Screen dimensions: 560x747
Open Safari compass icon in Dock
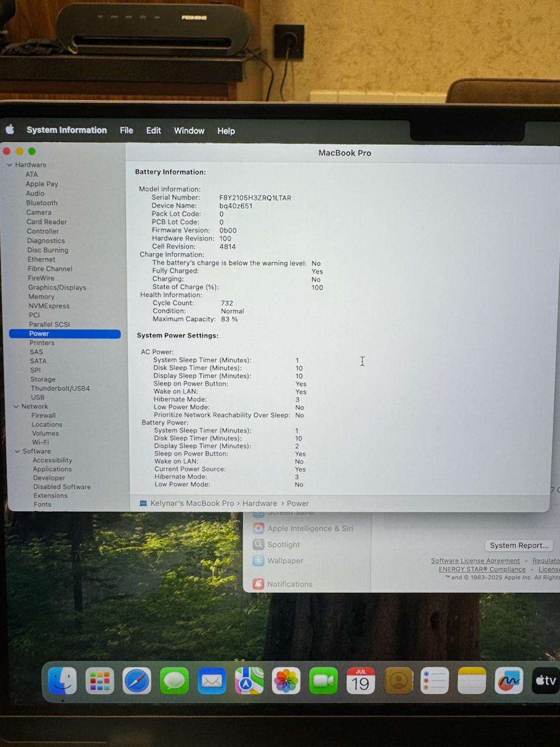pyautogui.click(x=137, y=680)
